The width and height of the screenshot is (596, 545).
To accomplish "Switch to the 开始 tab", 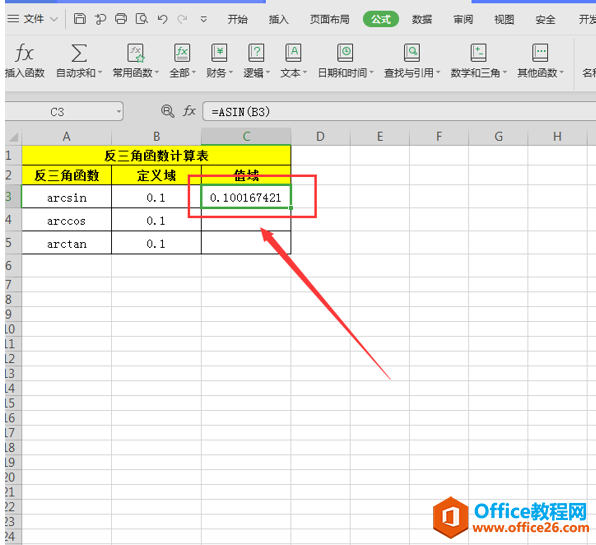I will [238, 19].
